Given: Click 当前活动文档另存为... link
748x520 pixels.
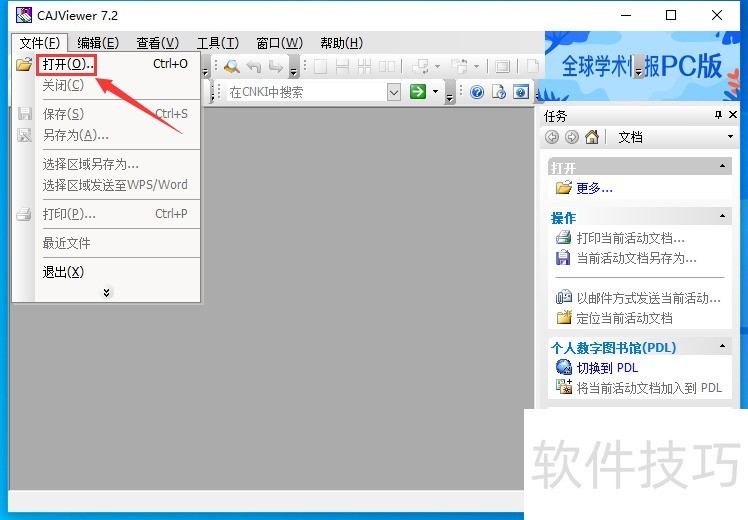Looking at the screenshot, I should (636, 259).
